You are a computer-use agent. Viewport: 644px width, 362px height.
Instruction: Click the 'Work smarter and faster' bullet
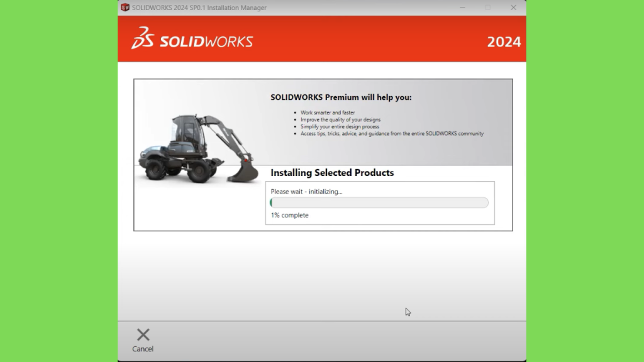point(328,112)
